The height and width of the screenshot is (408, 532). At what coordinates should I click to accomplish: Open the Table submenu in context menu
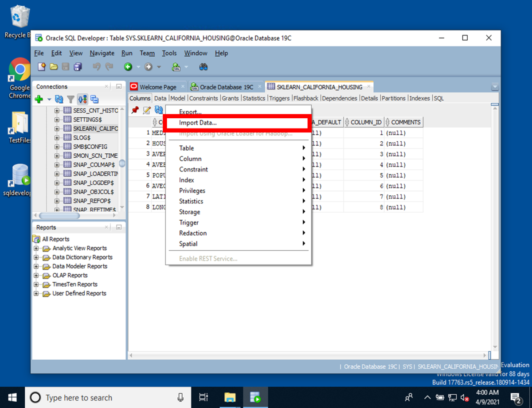[239, 148]
